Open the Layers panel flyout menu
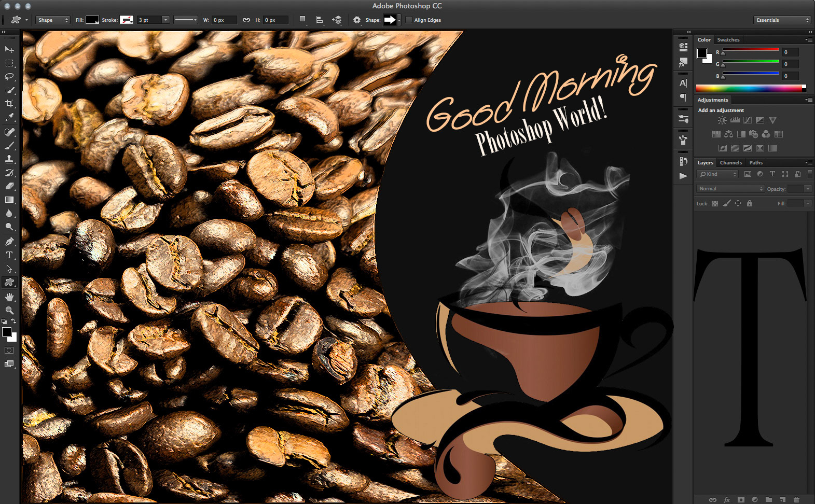Viewport: 815px width, 504px height. point(809,162)
